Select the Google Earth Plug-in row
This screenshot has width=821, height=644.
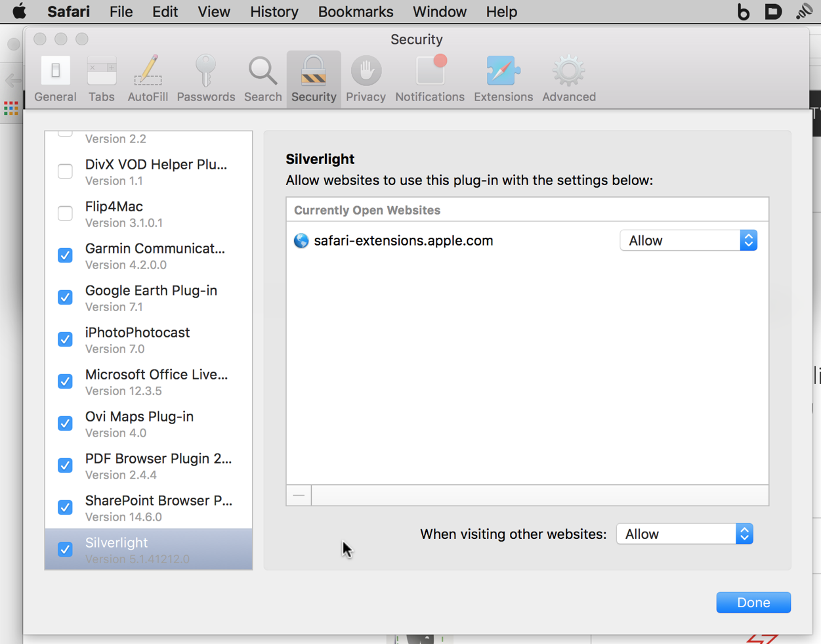click(x=148, y=297)
